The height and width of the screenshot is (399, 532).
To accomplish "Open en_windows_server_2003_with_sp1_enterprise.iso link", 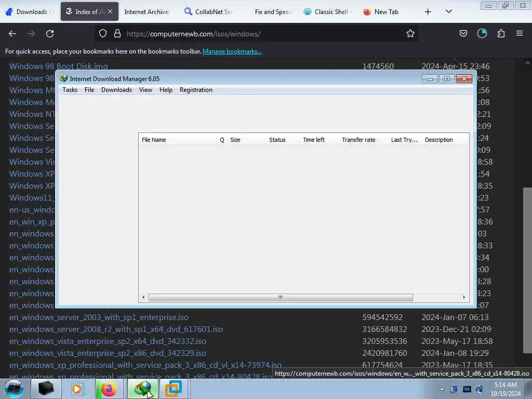I will (99, 317).
